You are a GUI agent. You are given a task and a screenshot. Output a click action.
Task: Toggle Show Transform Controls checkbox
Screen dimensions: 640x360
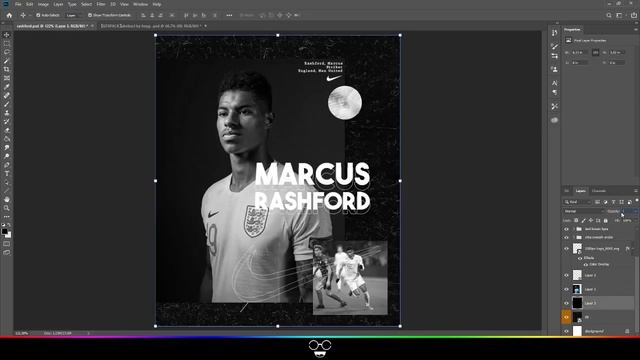pyautogui.click(x=90, y=15)
